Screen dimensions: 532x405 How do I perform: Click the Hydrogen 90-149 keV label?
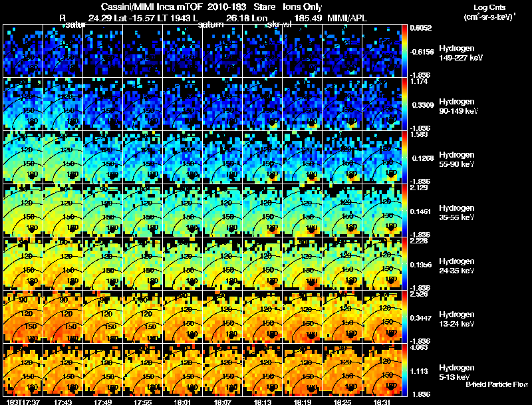(458, 106)
